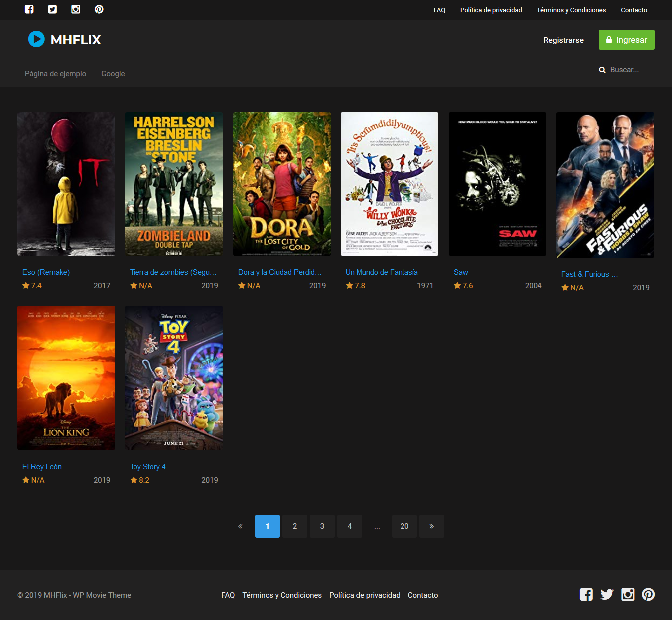
Task: Open Contacto in top bar
Action: [x=634, y=10]
